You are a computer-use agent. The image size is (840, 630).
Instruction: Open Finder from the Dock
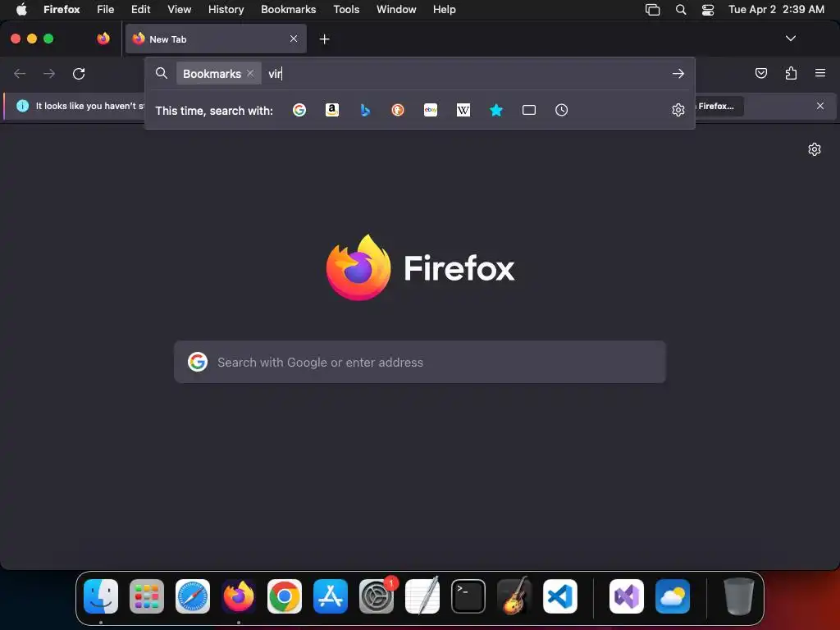101,596
